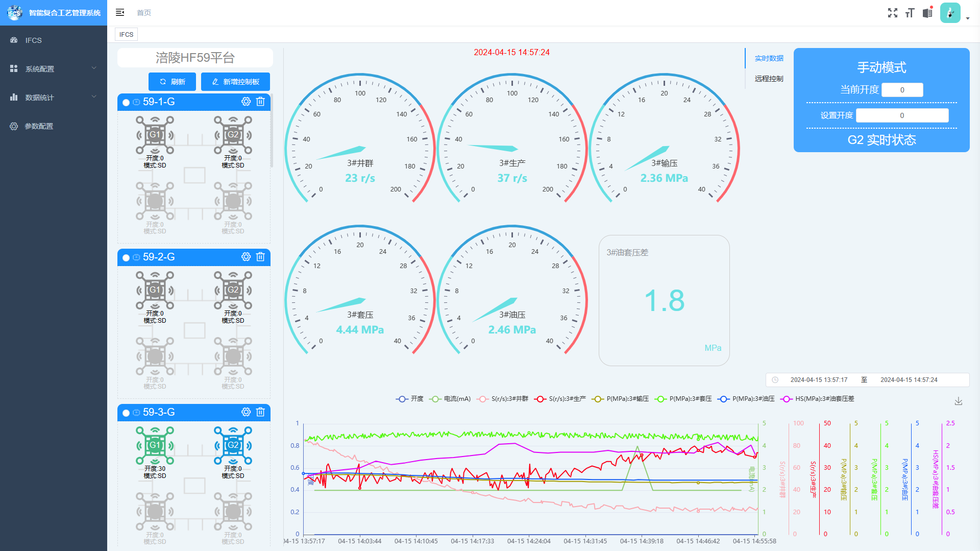
Task: Select G1 device in 59-2-G
Action: point(155,290)
